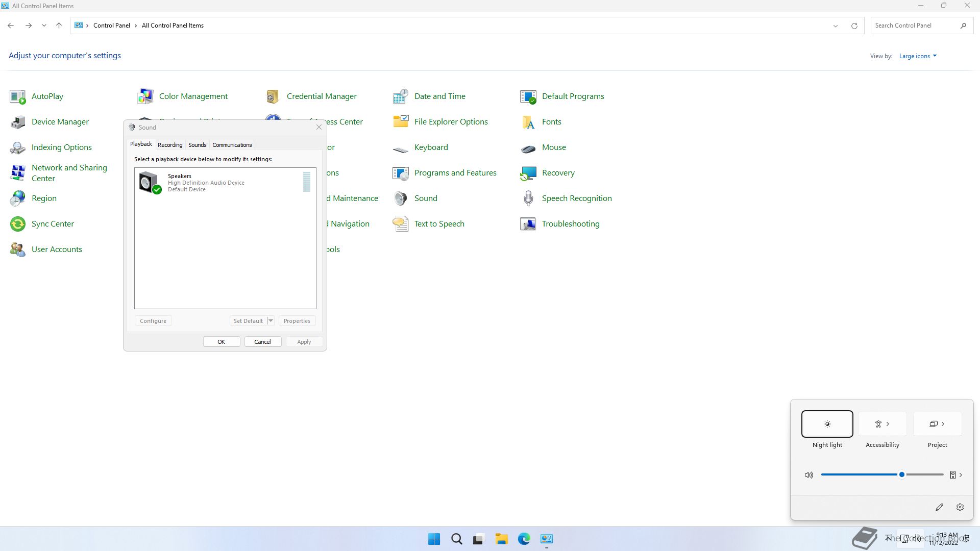
Task: Mute the volume using speaker icon
Action: click(808, 475)
